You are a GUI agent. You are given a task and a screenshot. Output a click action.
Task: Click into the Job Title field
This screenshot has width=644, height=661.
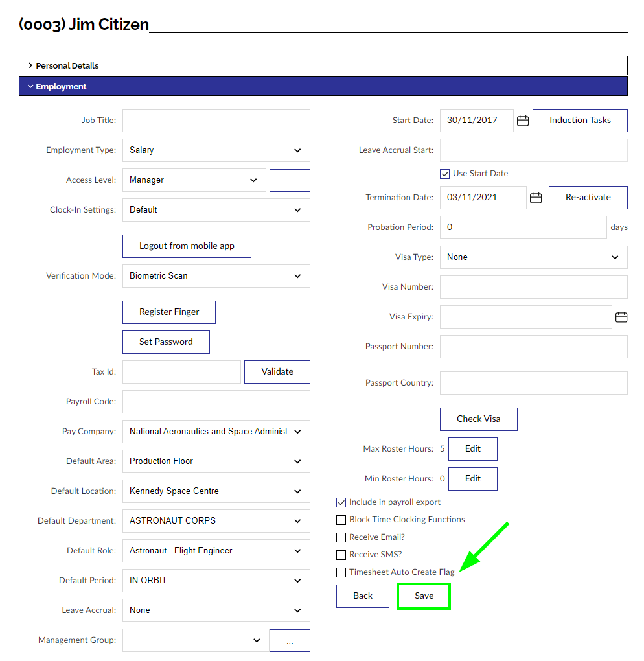coord(216,121)
